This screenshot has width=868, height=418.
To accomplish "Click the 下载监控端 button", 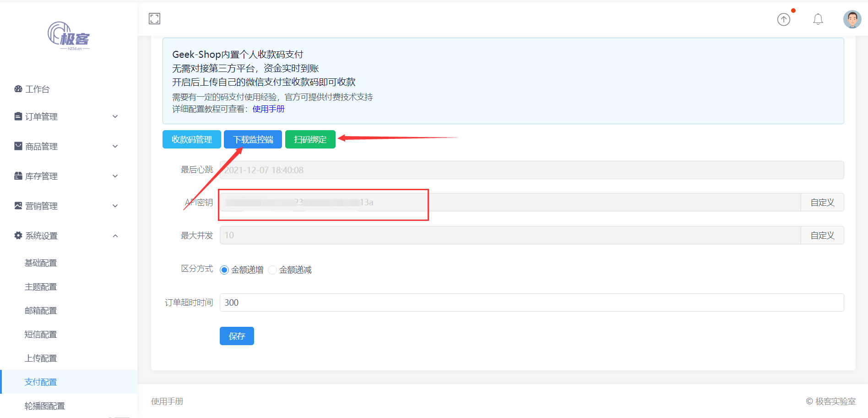I will pyautogui.click(x=253, y=139).
